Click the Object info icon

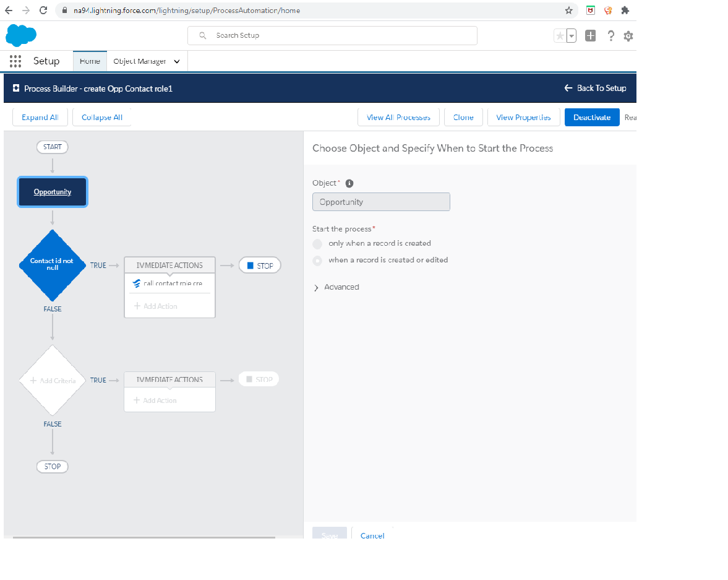(x=349, y=183)
